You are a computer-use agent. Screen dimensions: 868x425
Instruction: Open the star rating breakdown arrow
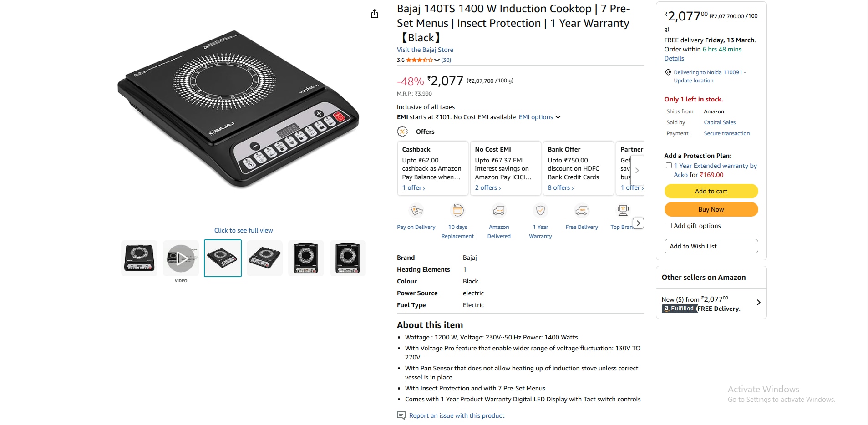(x=437, y=60)
